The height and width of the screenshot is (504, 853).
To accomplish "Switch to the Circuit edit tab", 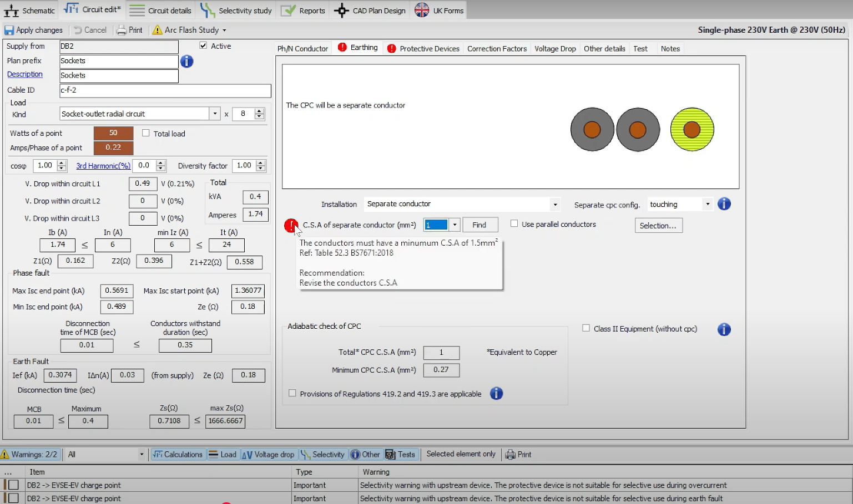I will [x=92, y=10].
